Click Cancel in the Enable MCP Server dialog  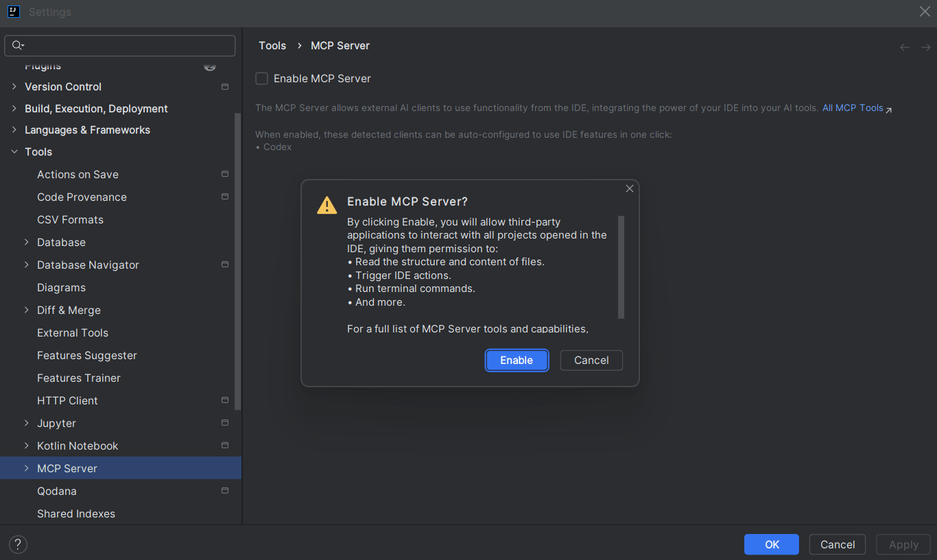click(591, 361)
